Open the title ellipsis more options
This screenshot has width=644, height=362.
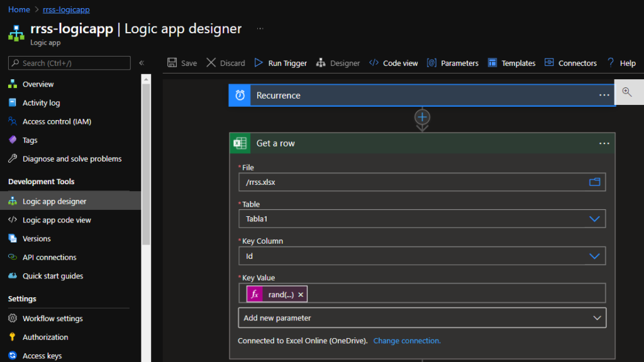(260, 29)
